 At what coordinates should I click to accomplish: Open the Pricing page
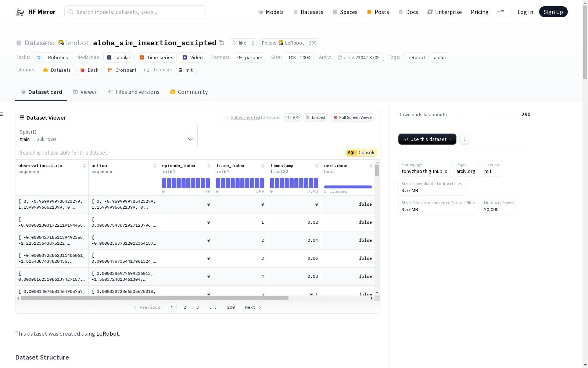coord(480,12)
